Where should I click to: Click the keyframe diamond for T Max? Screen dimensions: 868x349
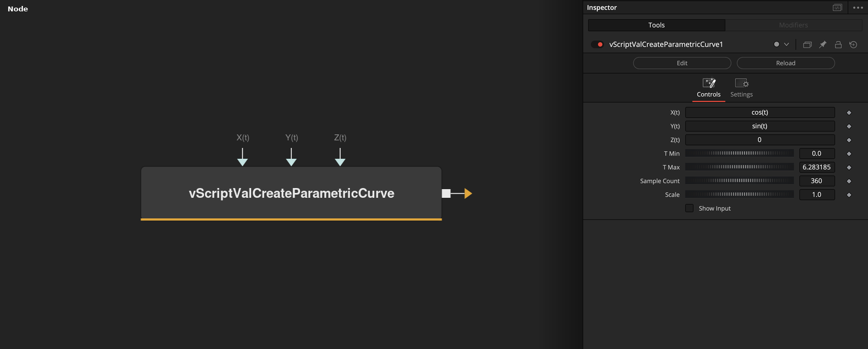(x=849, y=167)
